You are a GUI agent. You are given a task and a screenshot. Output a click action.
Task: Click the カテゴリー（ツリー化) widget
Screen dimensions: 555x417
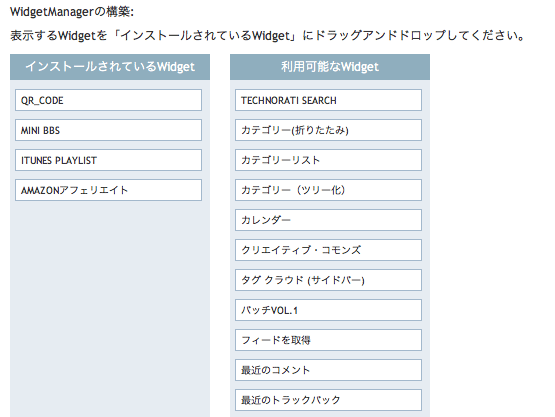(x=328, y=190)
